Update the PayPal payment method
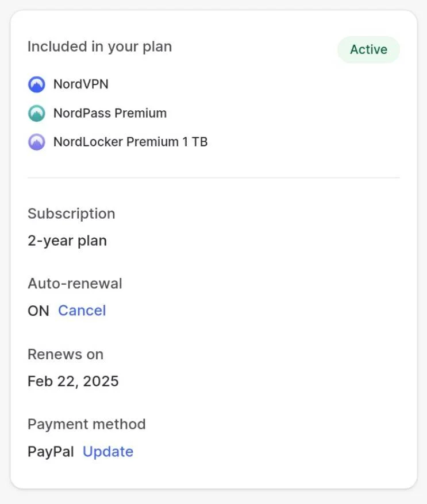Image resolution: width=427 pixels, height=504 pixels. tap(108, 452)
